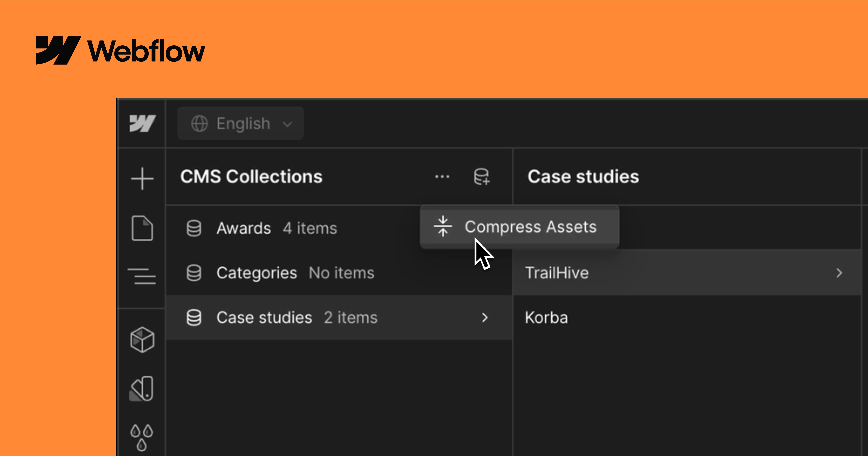868x456 pixels.
Task: Click the Webflow brand logo on banner
Action: [120, 50]
